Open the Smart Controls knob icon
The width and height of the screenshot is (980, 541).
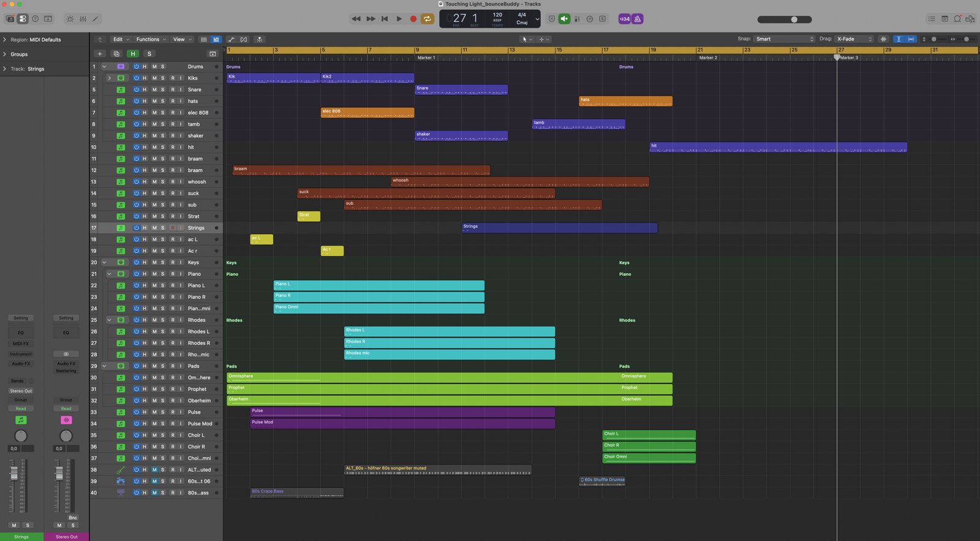[x=70, y=19]
